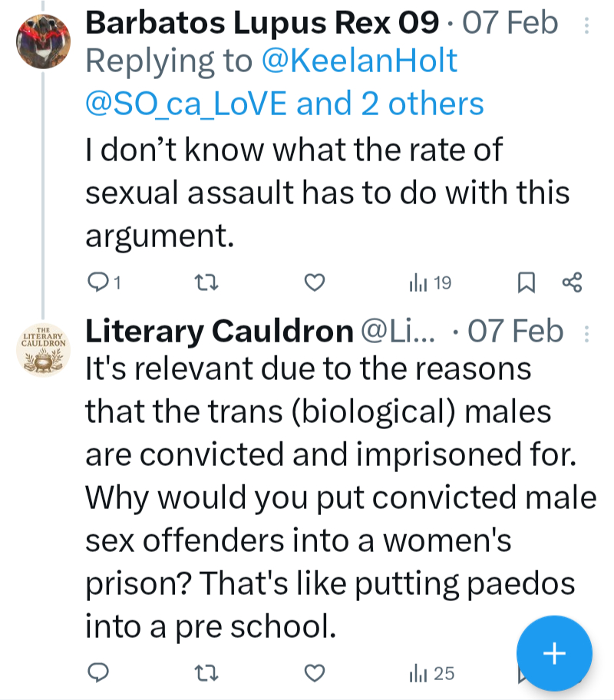
Task: Reply to Barbatos Lupus Rex 09's tweet
Action: [97, 283]
